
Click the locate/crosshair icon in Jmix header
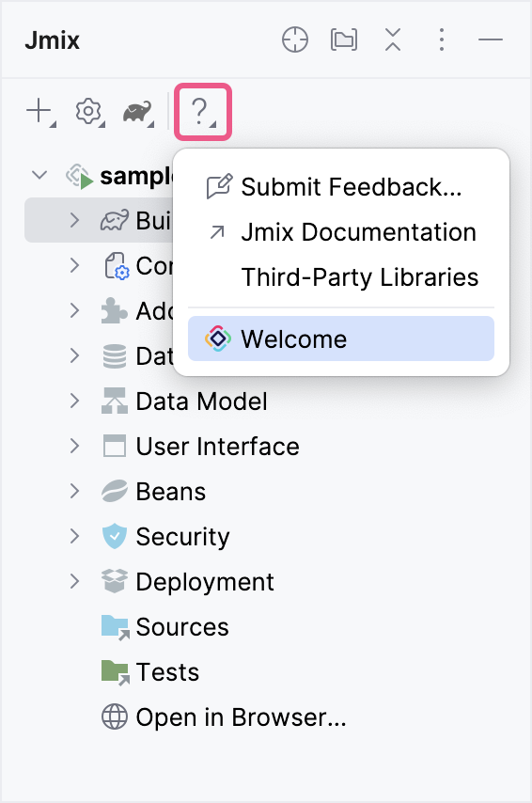click(x=295, y=39)
